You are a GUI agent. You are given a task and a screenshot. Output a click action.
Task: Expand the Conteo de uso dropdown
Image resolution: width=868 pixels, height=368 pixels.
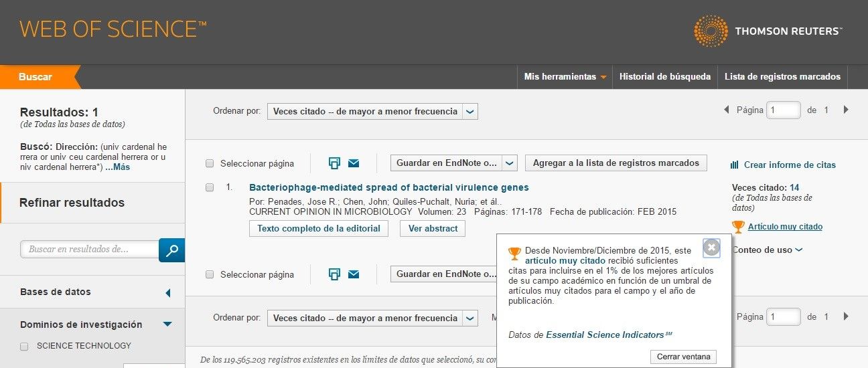pos(767,250)
